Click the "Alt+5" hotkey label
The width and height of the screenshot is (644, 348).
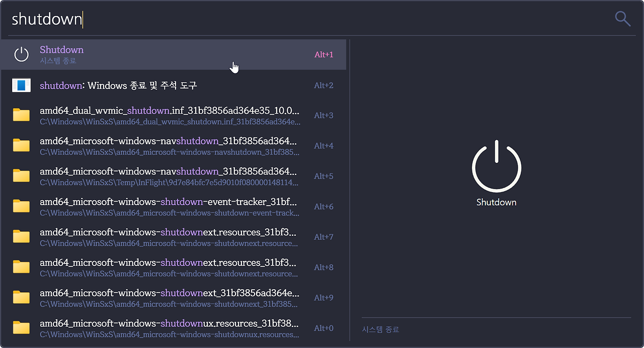[x=324, y=177]
